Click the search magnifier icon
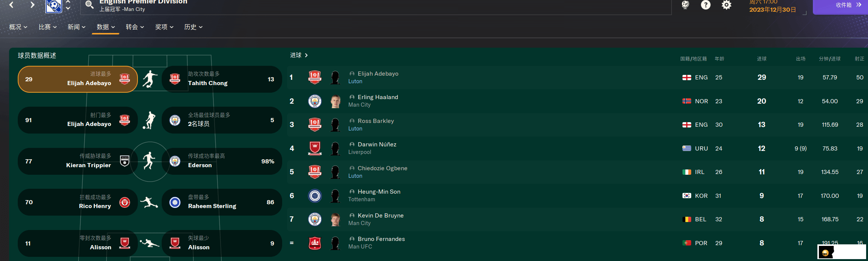 click(x=89, y=5)
